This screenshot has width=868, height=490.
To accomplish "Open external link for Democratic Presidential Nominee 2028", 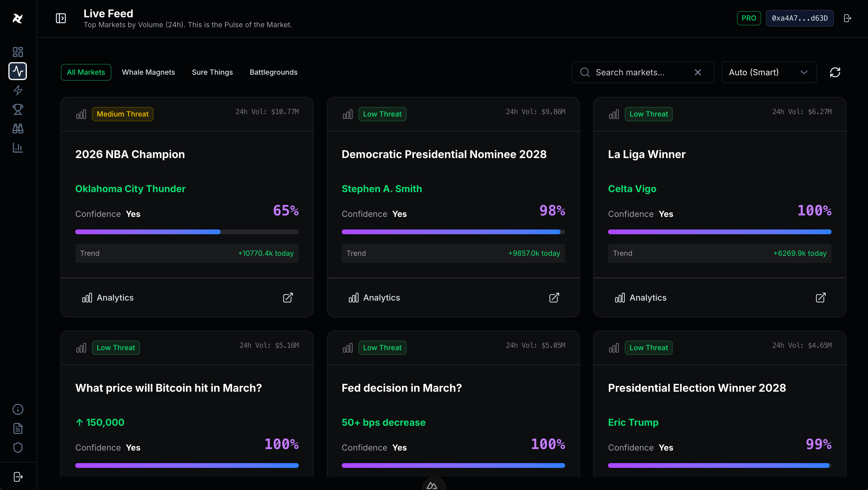I will [554, 298].
